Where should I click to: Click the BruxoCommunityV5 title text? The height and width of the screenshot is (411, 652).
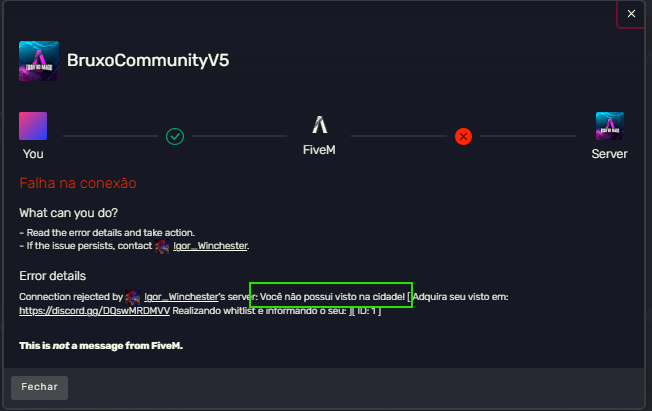[x=148, y=60]
